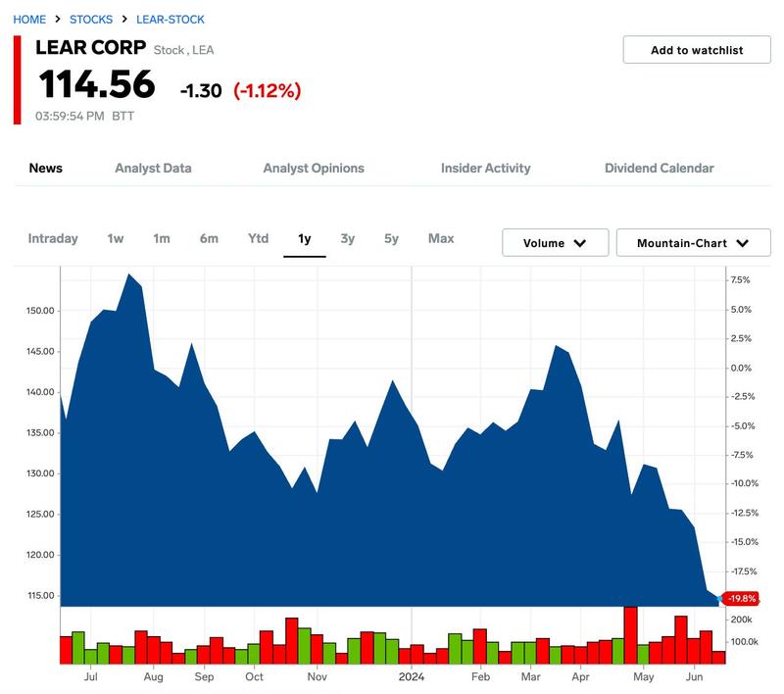Select the 1m chart range

coord(162,238)
